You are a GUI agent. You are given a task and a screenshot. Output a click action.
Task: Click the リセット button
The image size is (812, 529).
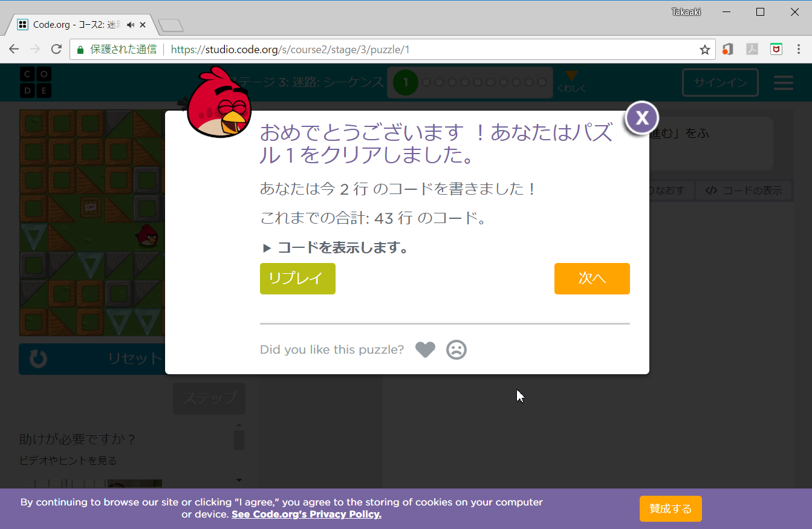tap(92, 359)
